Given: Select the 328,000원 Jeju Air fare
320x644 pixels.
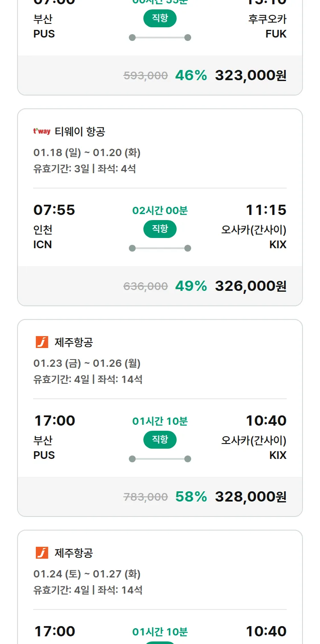Looking at the screenshot, I should 250,497.
